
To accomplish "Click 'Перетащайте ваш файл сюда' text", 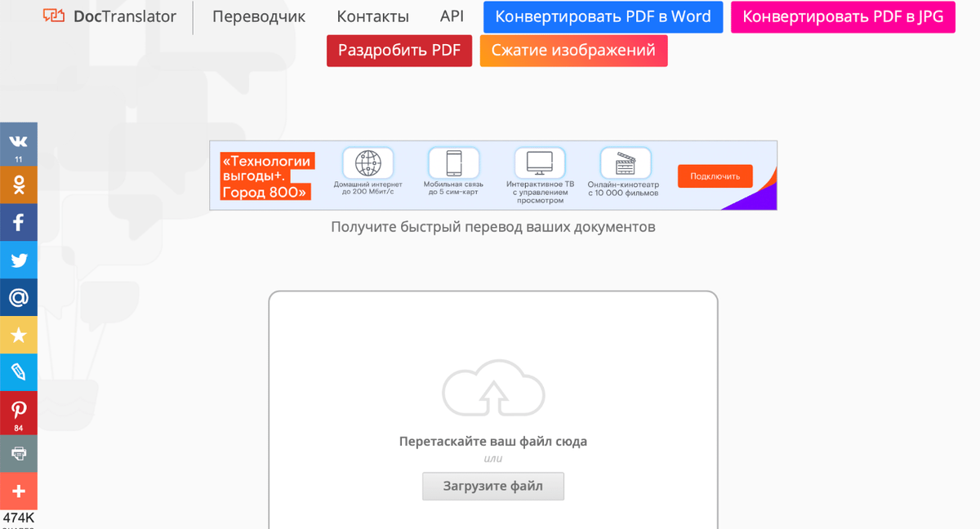I will (493, 442).
